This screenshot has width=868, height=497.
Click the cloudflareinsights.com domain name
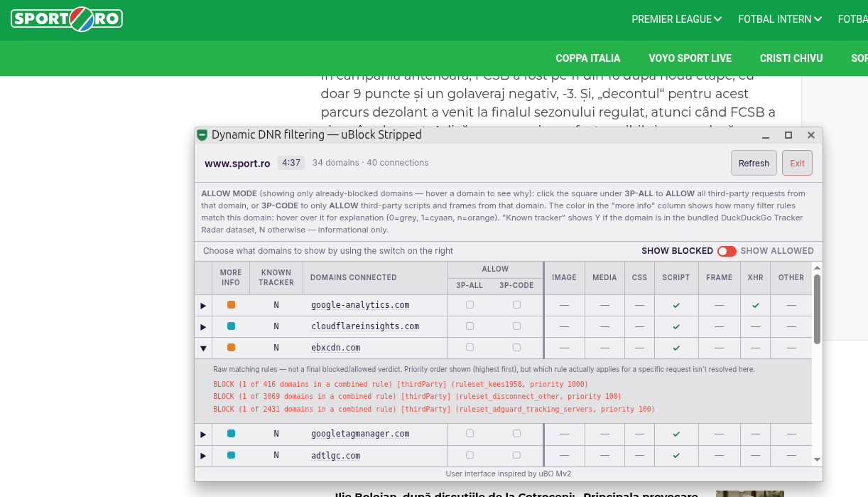pyautogui.click(x=365, y=326)
